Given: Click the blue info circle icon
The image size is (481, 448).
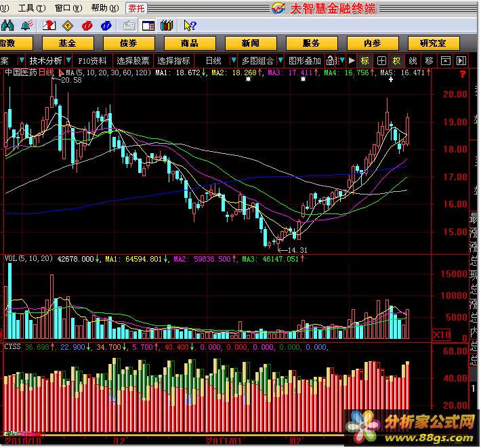Looking at the screenshot, I should (x=106, y=26).
